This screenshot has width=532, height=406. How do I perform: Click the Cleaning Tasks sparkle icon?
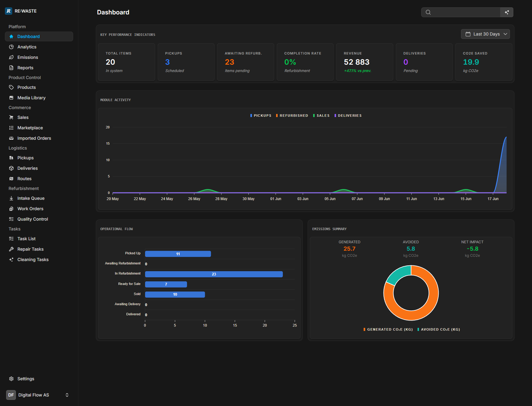[x=11, y=260]
